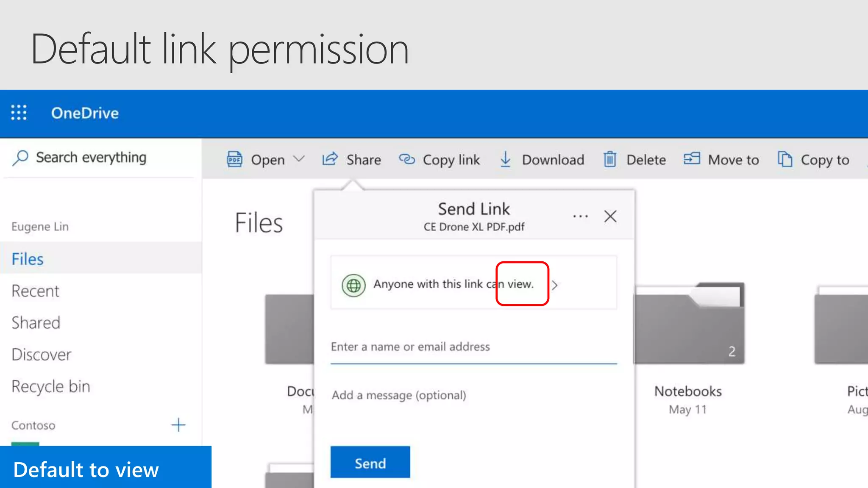Open the Pictures folder thumbnail
The image size is (868, 488).
(x=841, y=325)
